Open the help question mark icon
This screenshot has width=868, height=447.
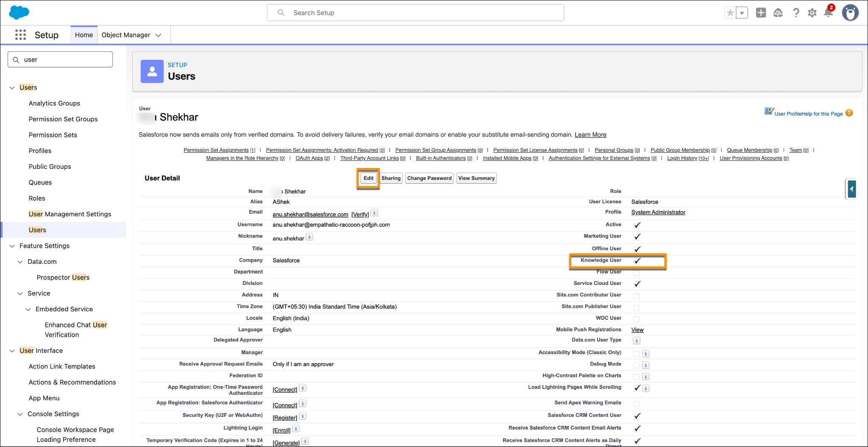click(796, 13)
